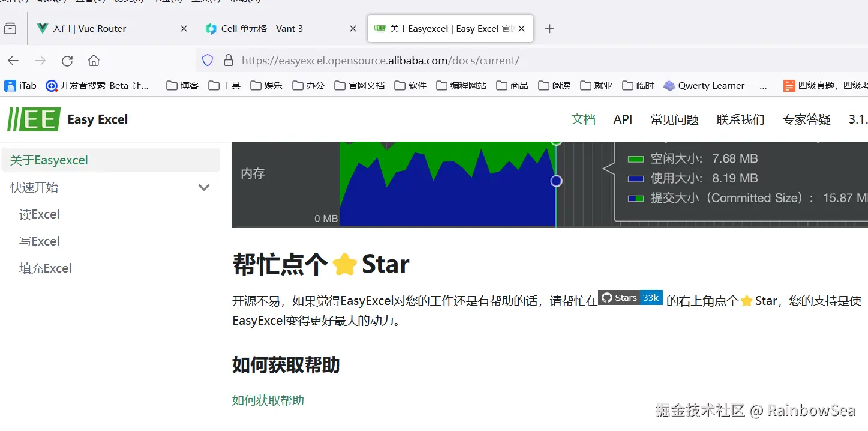Click the 帮忙点个 Star heading

[x=321, y=264]
